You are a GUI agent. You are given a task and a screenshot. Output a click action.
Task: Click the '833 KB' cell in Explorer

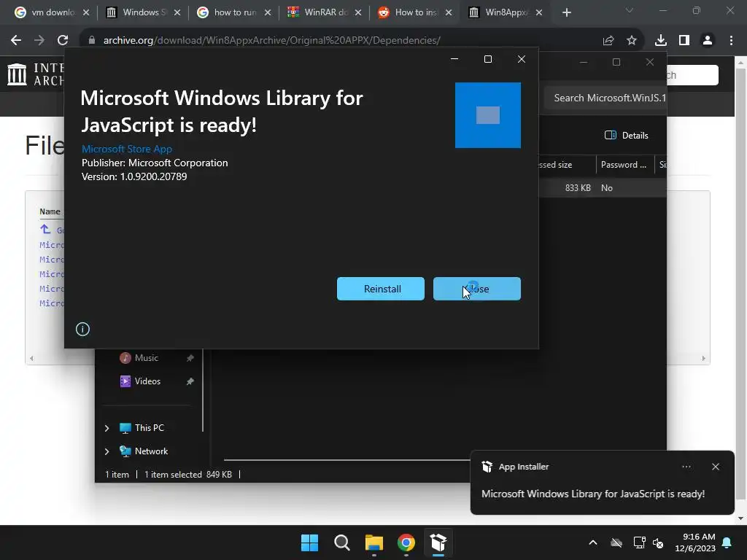click(578, 188)
